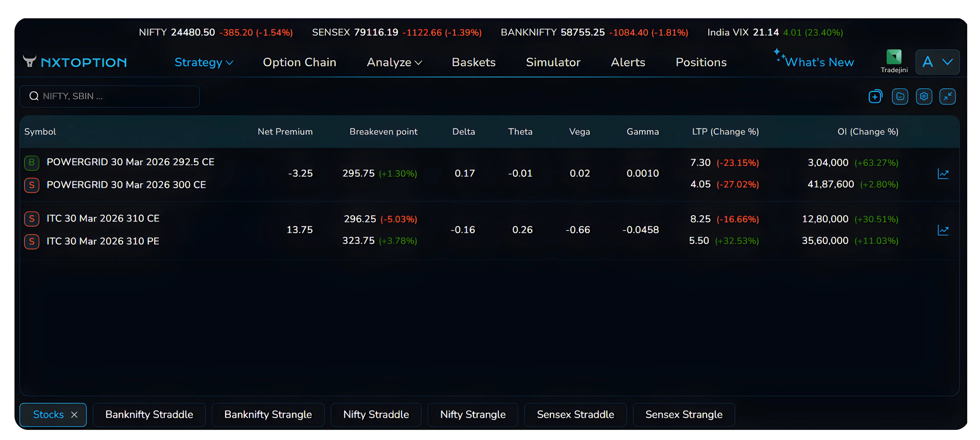Viewport: 980px width, 440px height.
Task: Open the Banknifty Straddle preset button
Action: pos(149,415)
